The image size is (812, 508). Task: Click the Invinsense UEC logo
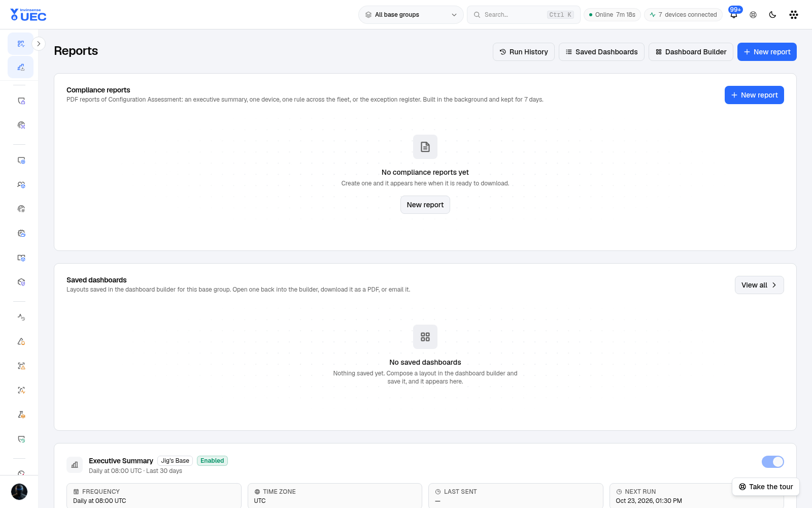pyautogui.click(x=28, y=15)
